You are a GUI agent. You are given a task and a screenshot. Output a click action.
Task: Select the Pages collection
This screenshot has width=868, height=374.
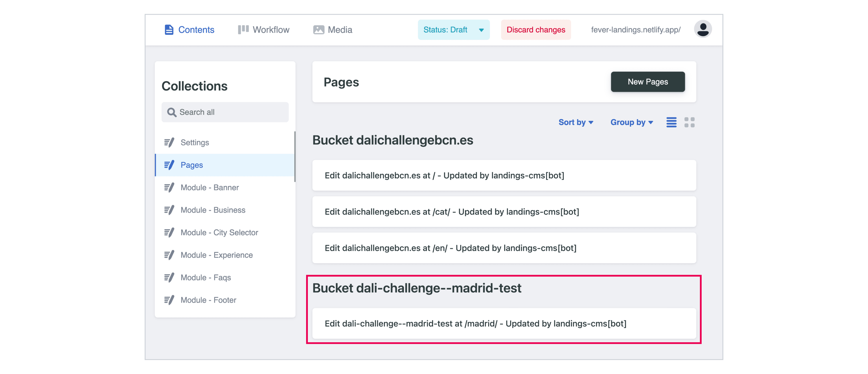(x=225, y=165)
